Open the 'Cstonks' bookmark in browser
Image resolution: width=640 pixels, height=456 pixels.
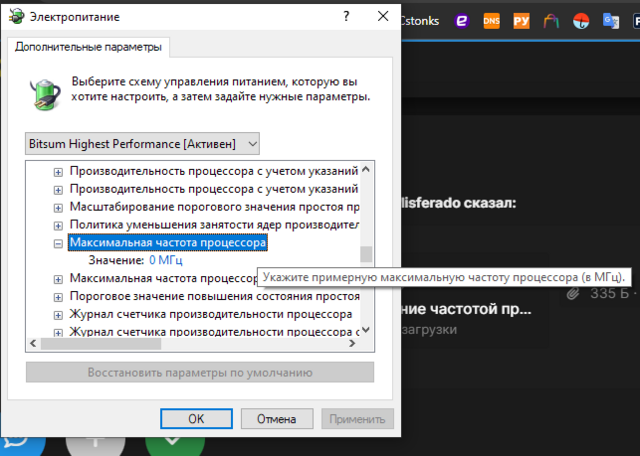pos(420,21)
